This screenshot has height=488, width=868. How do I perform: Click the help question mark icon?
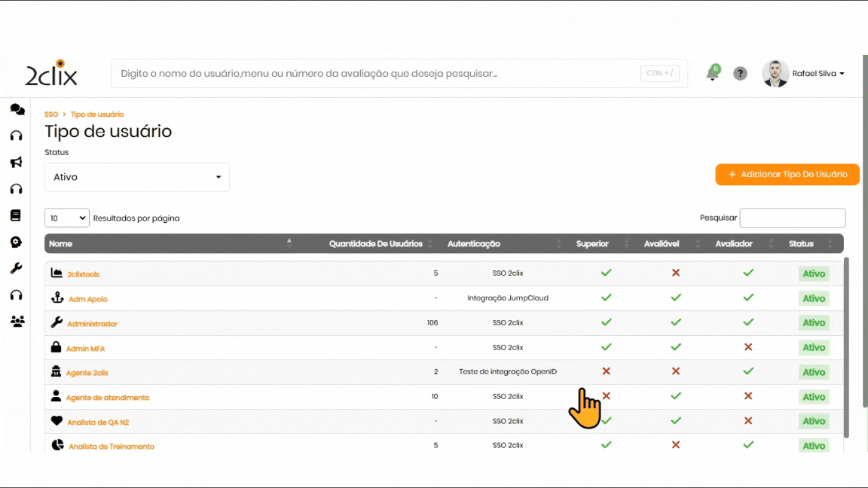pos(740,74)
